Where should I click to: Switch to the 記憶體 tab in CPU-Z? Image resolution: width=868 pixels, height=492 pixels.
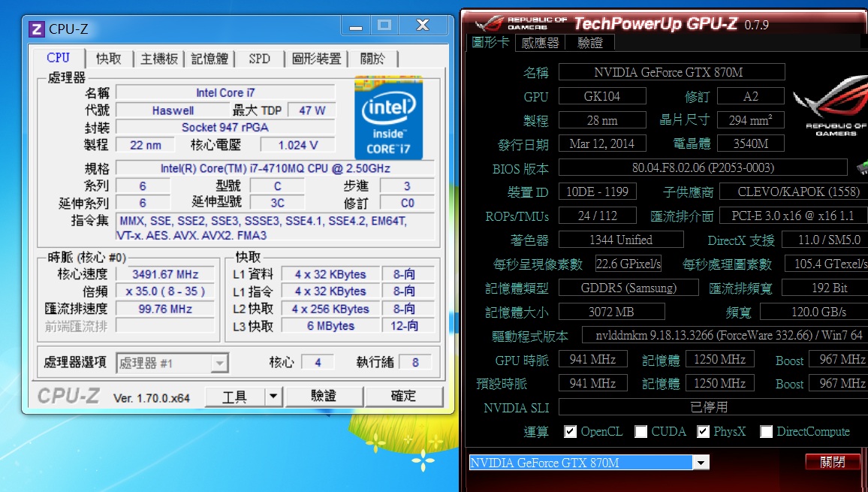point(209,59)
